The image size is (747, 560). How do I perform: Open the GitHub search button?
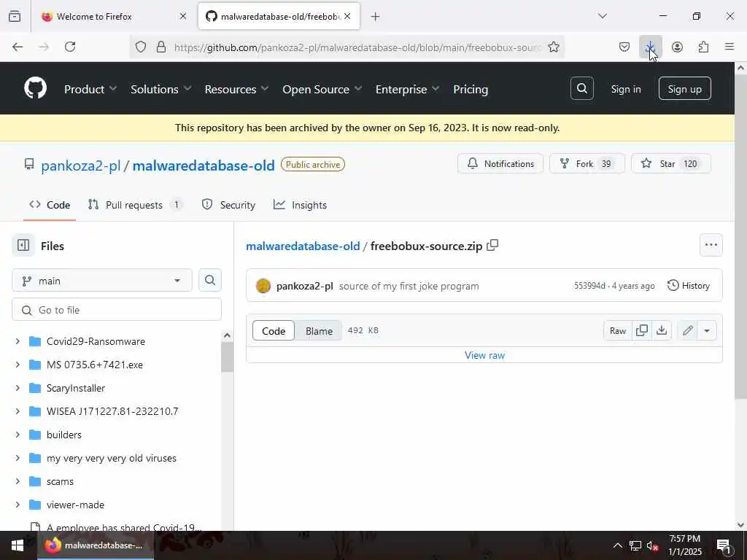pyautogui.click(x=581, y=88)
